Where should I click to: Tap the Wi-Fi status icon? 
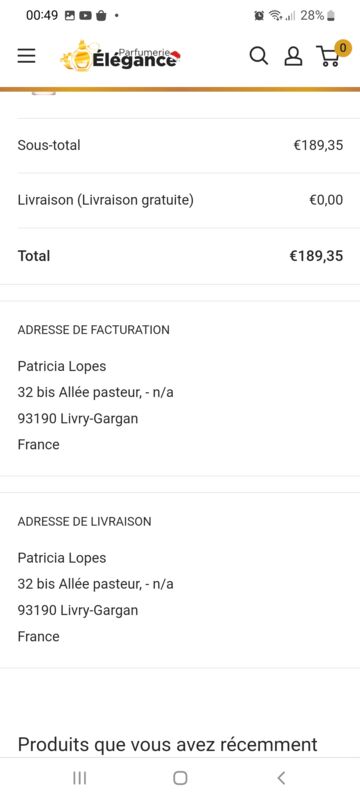point(276,16)
